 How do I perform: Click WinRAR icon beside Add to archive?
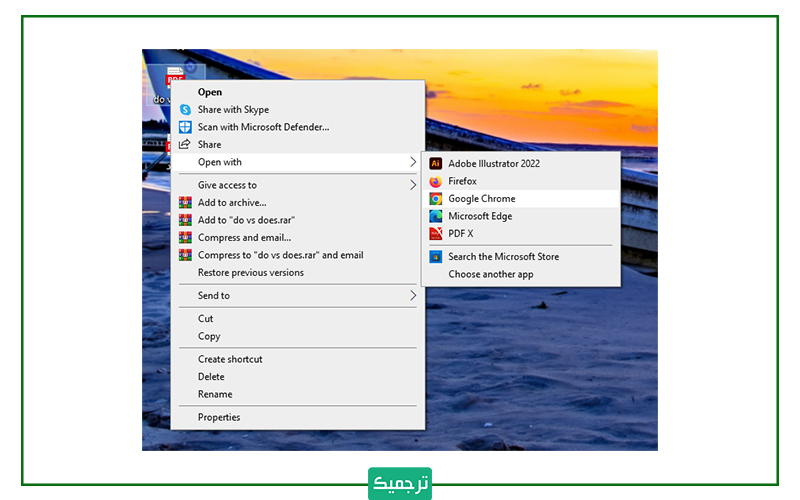(185, 203)
